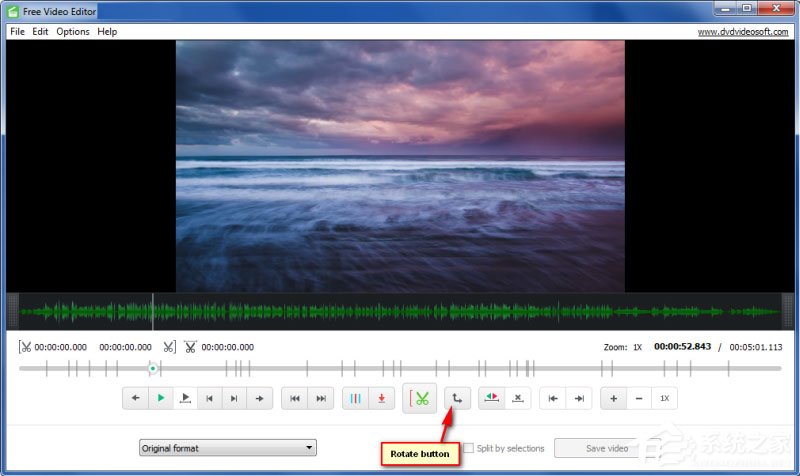Open the Options menu

(72, 31)
